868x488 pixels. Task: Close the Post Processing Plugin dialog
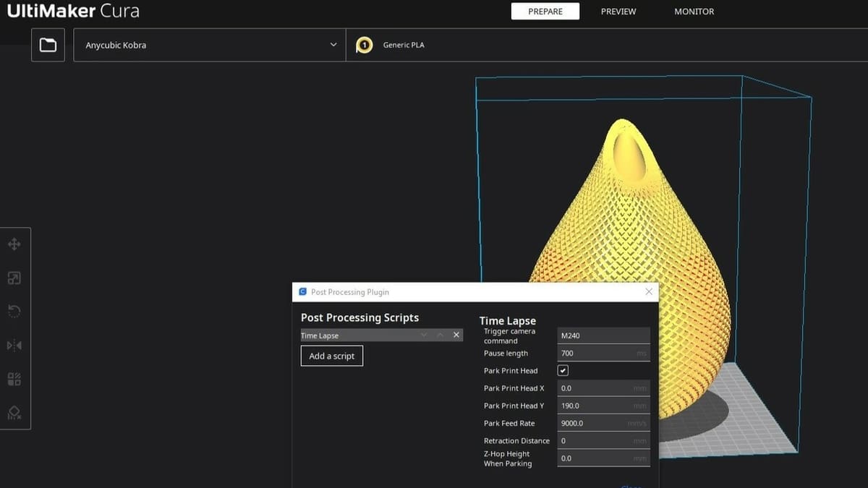pyautogui.click(x=649, y=291)
